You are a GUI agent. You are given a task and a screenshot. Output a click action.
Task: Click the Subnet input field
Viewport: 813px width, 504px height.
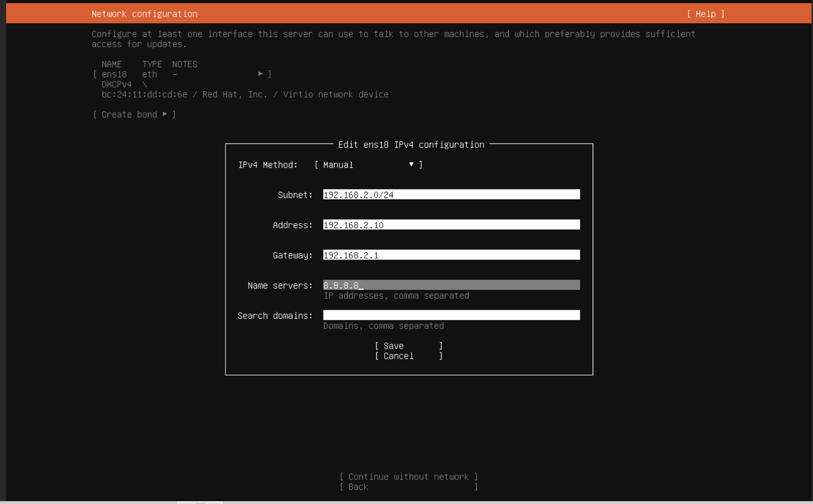451,194
